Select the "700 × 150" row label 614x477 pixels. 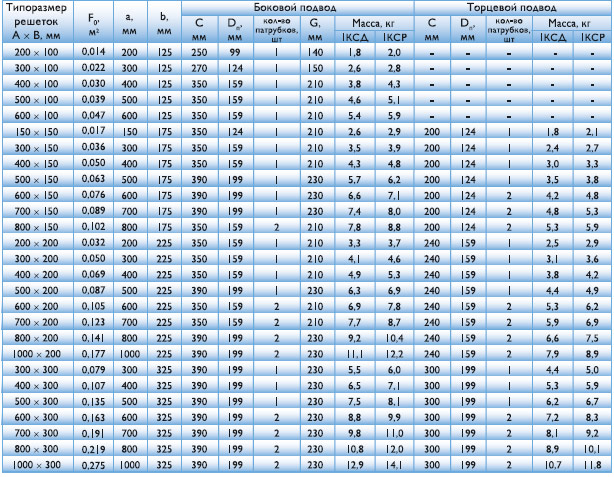pyautogui.click(x=36, y=211)
